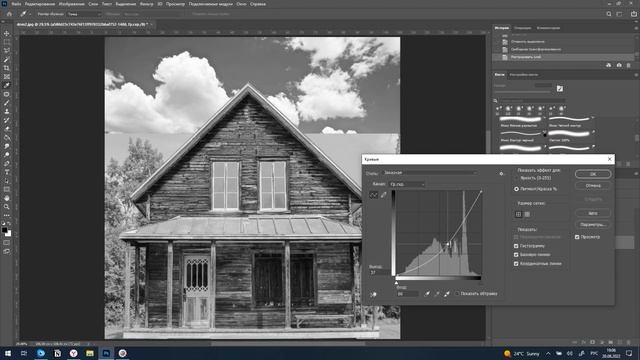The width and height of the screenshot is (640, 360).
Task: Select the Lasso tool
Action: [7, 51]
